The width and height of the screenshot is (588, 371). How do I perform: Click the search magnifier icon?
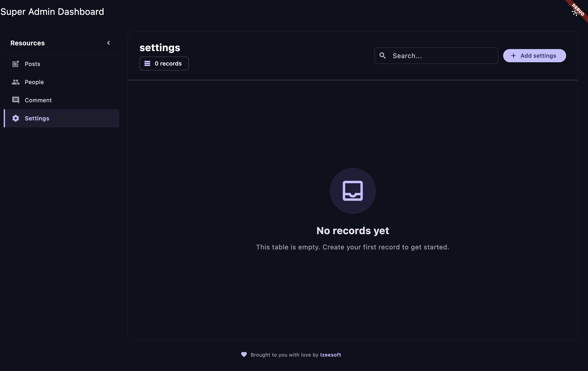click(x=382, y=56)
